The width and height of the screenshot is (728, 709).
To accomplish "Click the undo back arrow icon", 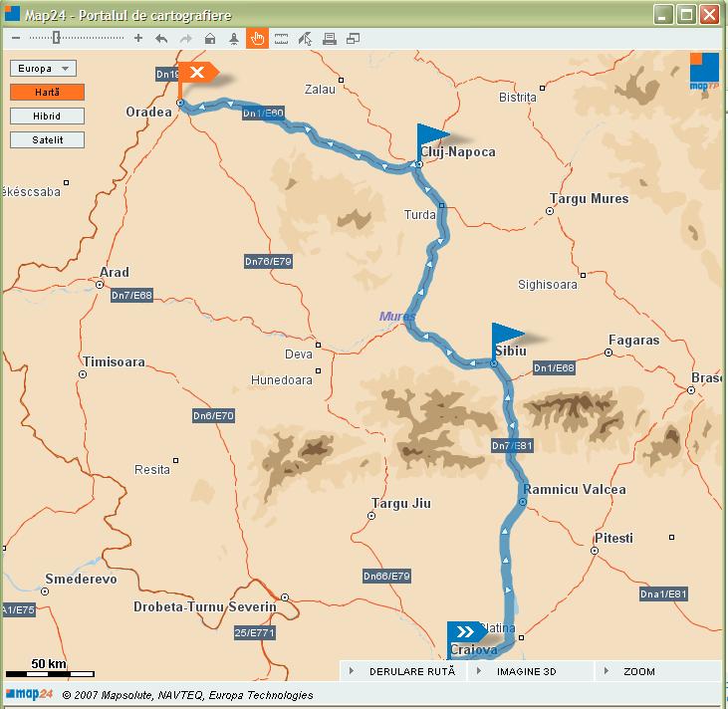I will pyautogui.click(x=161, y=39).
